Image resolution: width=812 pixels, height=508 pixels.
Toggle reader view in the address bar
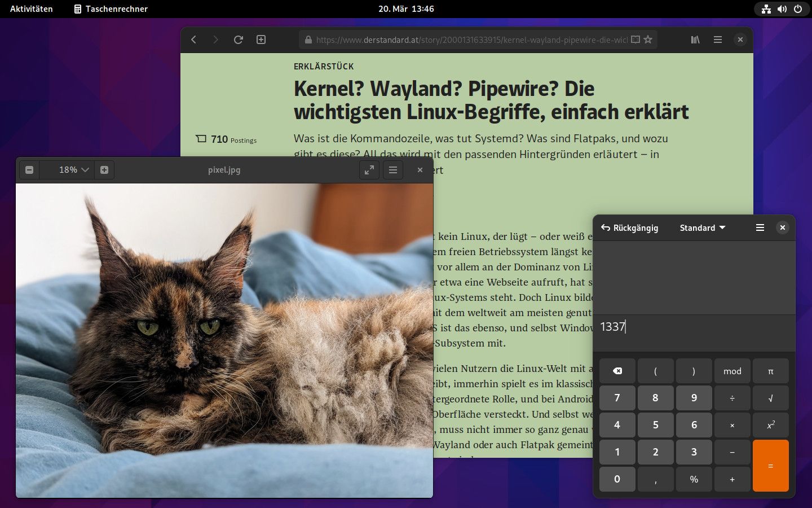coord(635,40)
